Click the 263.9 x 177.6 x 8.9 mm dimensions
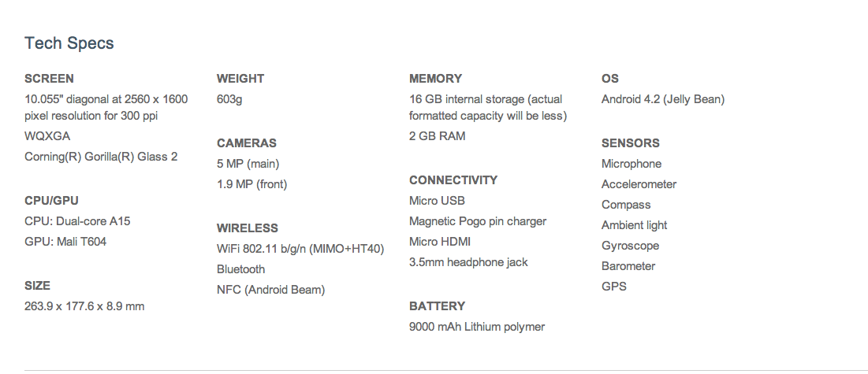This screenshot has height=374, width=868. 84,306
